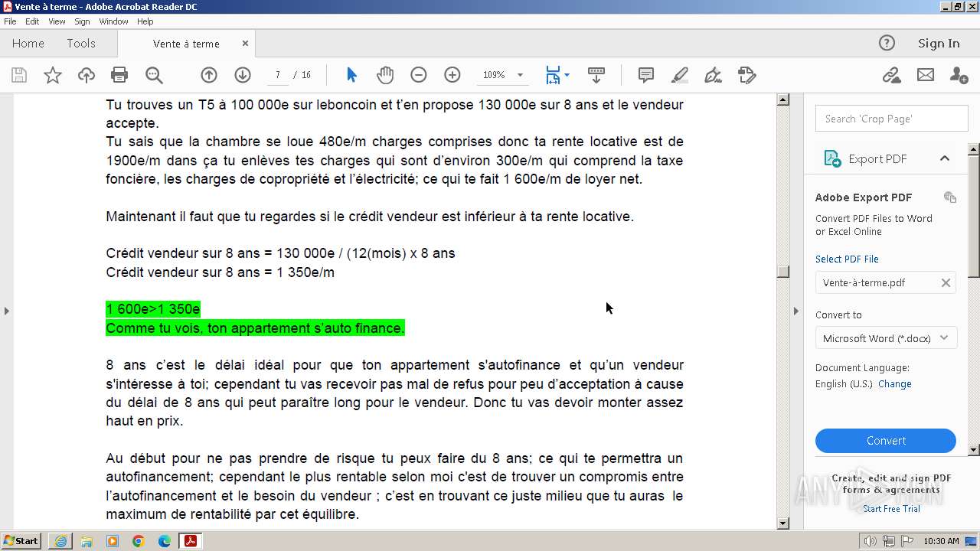Open the Help question mark icon

(887, 44)
